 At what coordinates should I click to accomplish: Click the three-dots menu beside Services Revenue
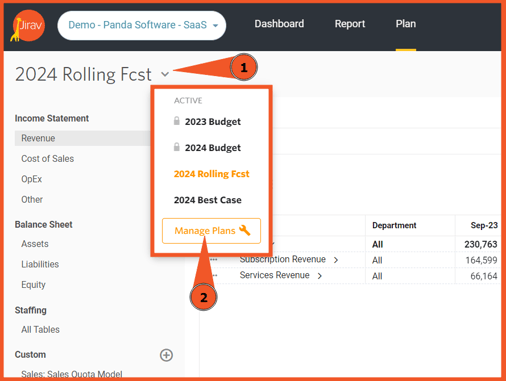214,275
